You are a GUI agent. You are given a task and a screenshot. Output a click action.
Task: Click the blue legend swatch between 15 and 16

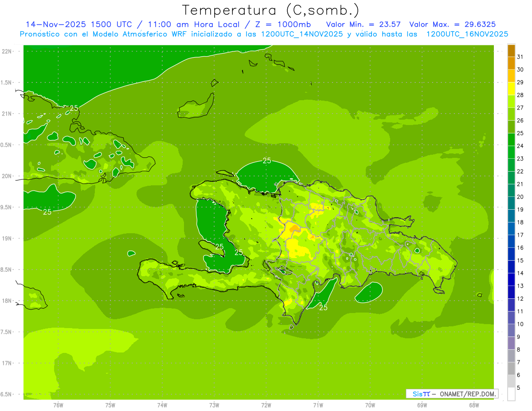[511, 254]
